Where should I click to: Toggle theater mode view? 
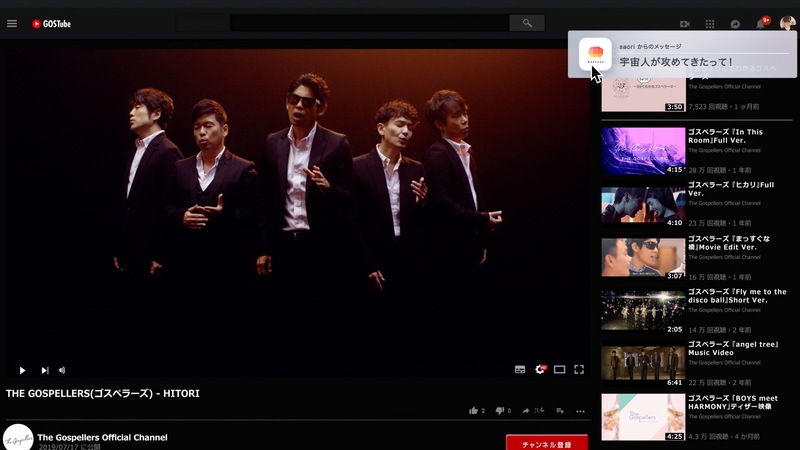(559, 369)
